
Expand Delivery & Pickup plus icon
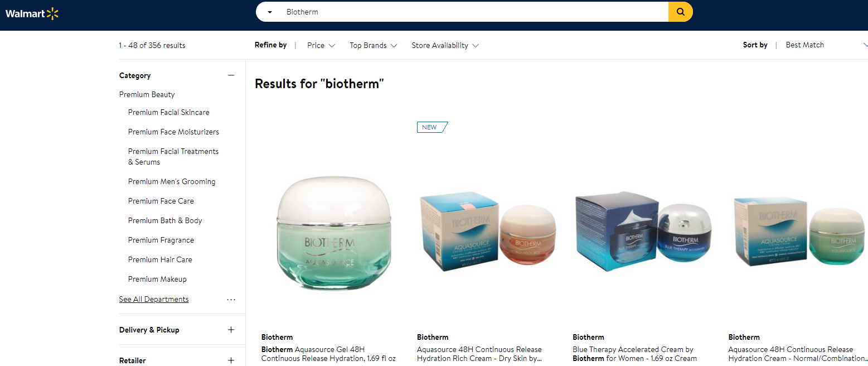(231, 330)
